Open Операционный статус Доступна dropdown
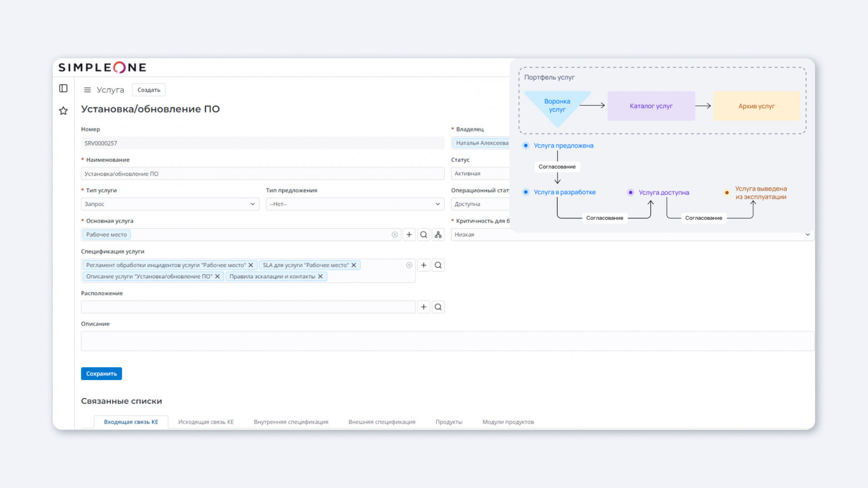The width and height of the screenshot is (868, 488). (481, 204)
